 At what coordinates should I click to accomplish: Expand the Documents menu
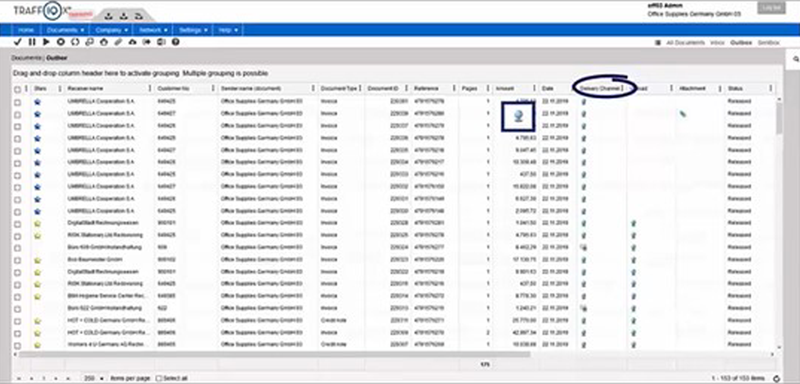pyautogui.click(x=65, y=30)
